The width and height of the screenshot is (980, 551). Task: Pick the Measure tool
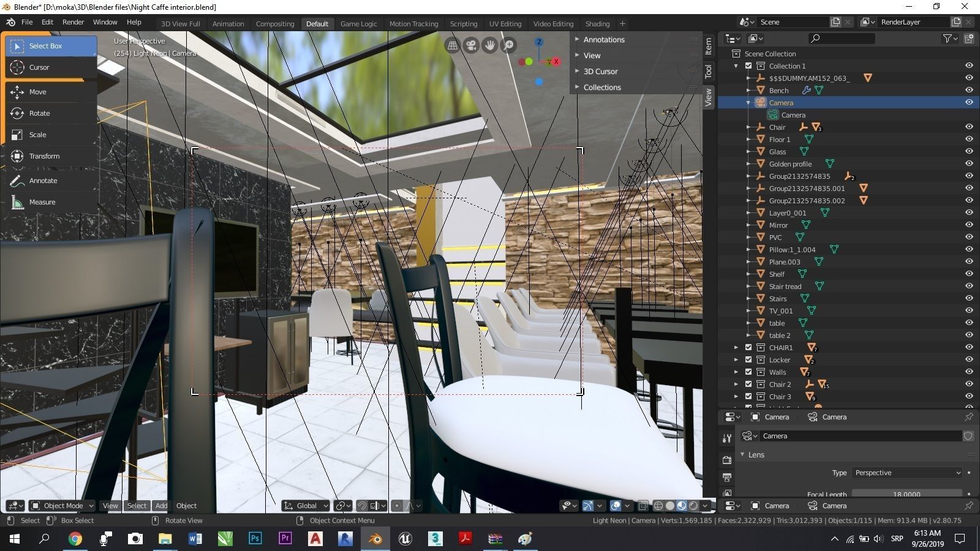(x=51, y=202)
